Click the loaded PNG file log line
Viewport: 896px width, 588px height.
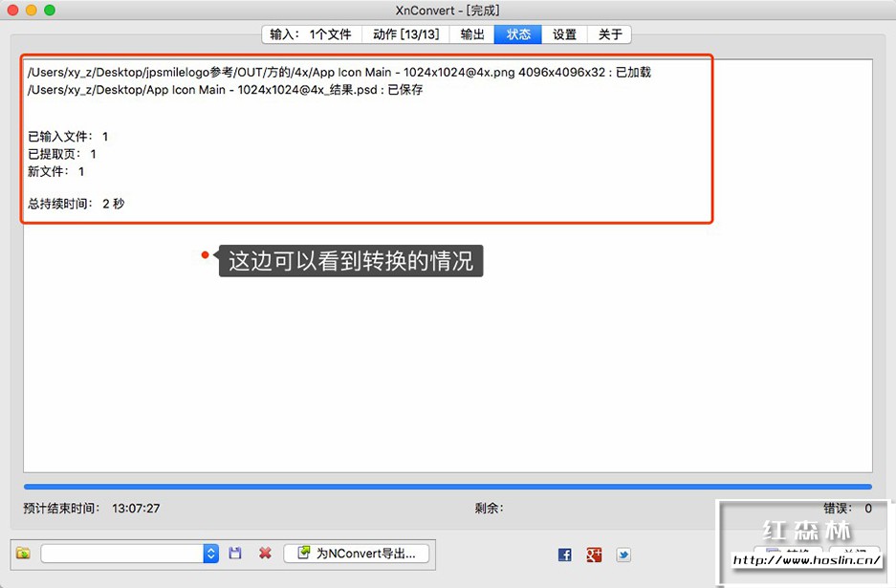pos(339,72)
